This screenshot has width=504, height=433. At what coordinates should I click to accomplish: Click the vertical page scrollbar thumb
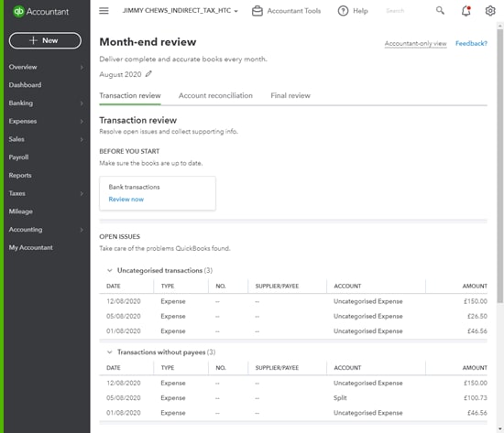(499, 166)
